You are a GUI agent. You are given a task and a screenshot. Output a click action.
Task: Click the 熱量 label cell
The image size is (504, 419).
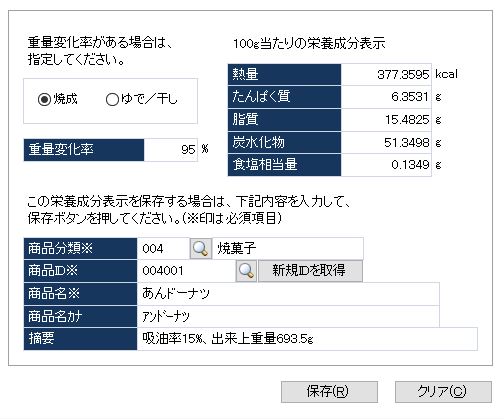[x=285, y=74]
